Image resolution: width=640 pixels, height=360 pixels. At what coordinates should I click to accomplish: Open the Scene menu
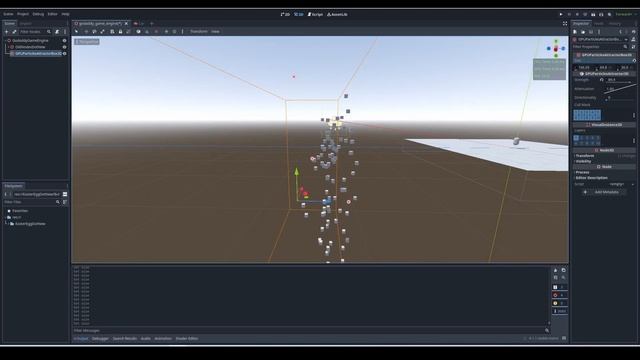click(x=8, y=14)
